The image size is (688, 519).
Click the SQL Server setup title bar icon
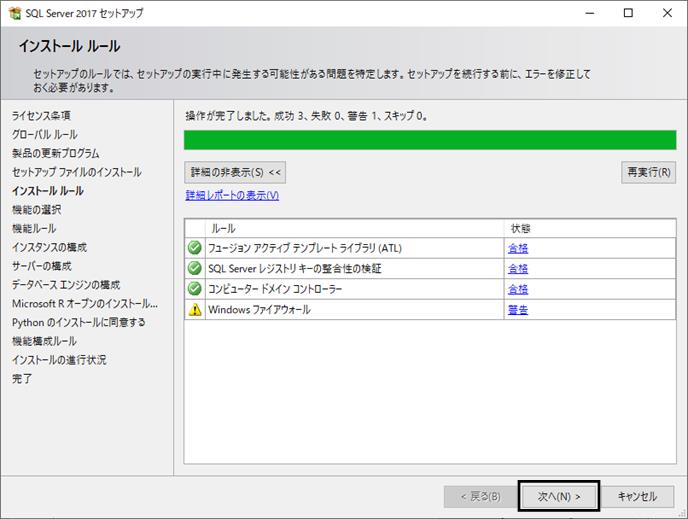tap(14, 13)
